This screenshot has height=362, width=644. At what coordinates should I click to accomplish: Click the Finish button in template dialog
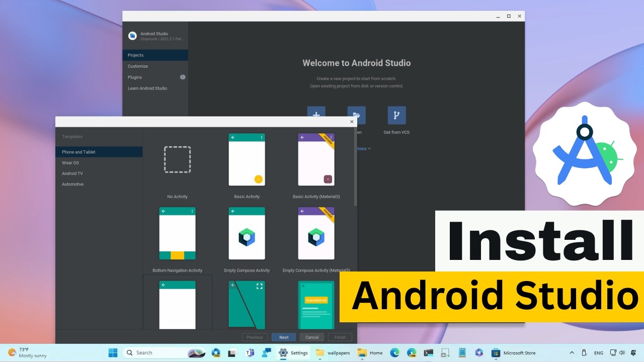pyautogui.click(x=340, y=337)
